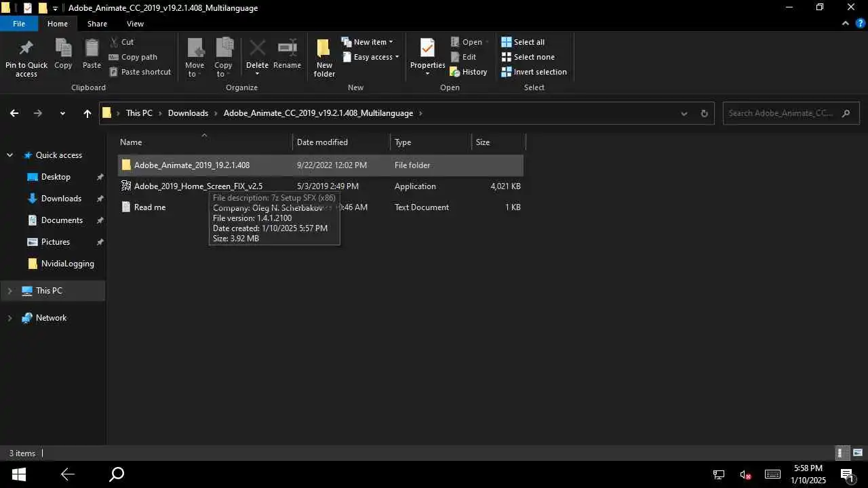Screen dimensions: 868x488
Task: Sort by the Type column header
Action: (x=431, y=142)
